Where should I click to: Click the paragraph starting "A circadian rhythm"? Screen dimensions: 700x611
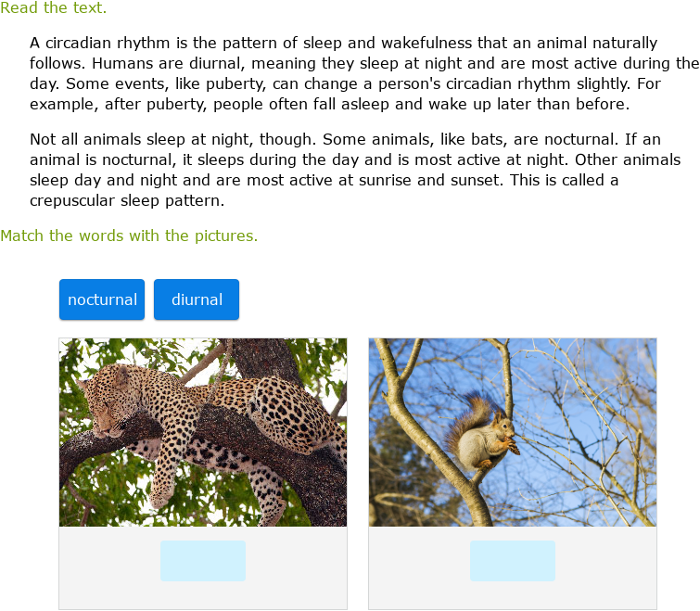click(x=363, y=73)
